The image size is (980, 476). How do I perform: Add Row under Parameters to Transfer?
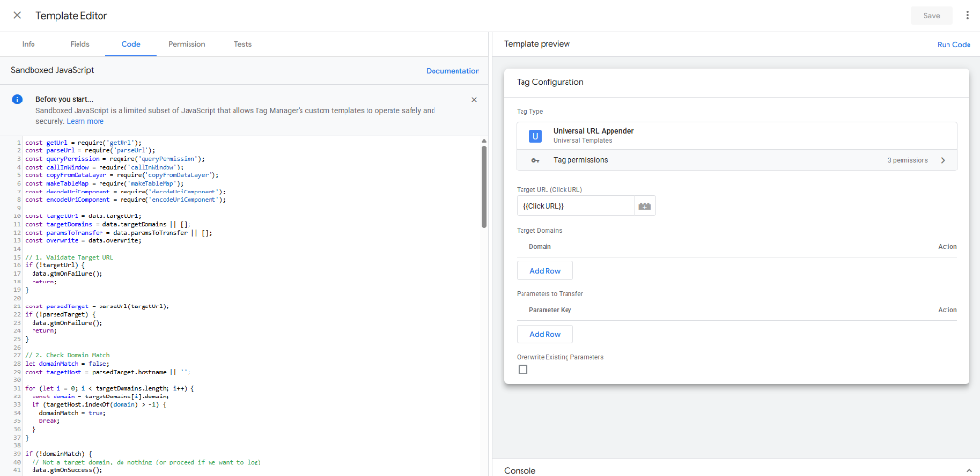point(545,334)
